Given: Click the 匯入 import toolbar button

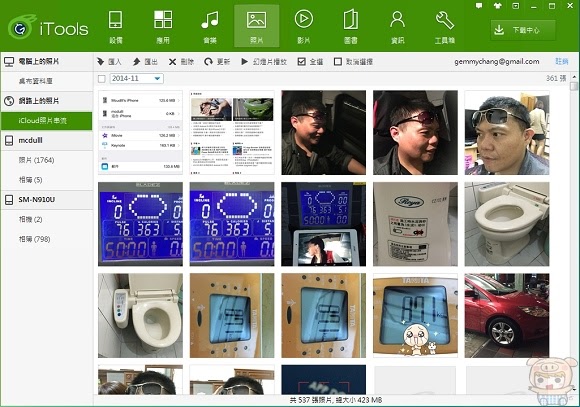Looking at the screenshot, I should (x=109, y=61).
